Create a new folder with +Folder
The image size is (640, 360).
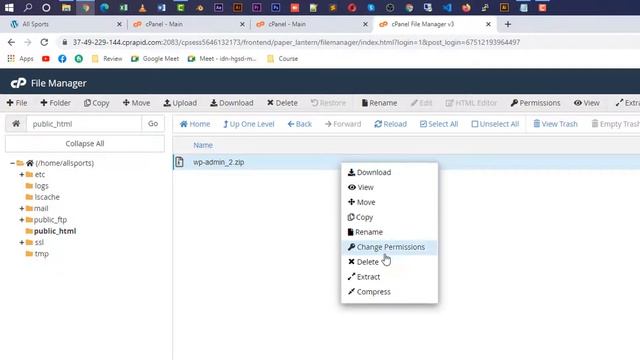point(56,103)
